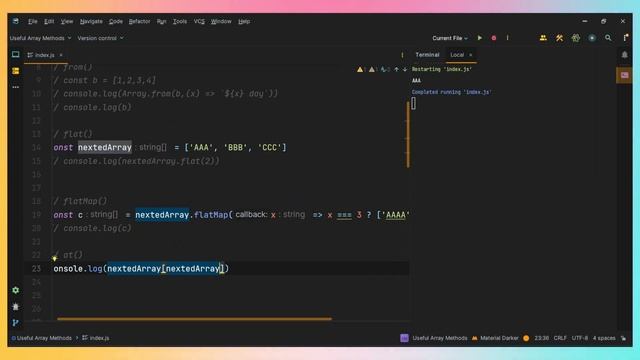This screenshot has height=360, width=640.
Task: Click the highlighted orange icon under the bell
Action: (624, 75)
